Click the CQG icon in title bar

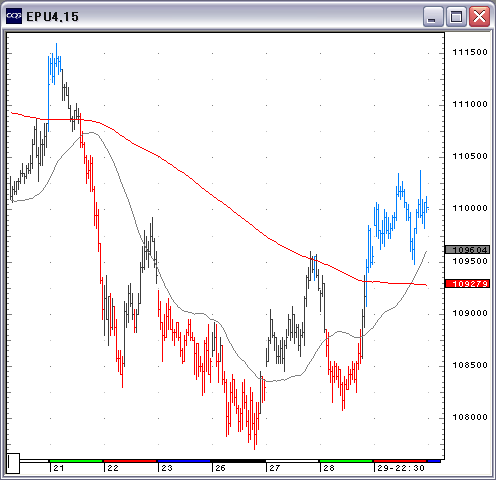14,16
